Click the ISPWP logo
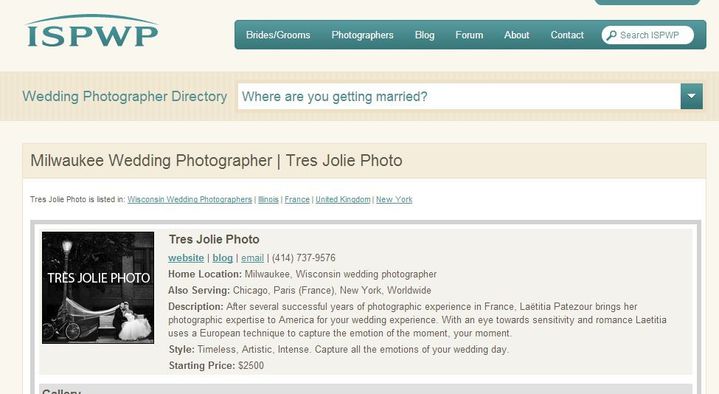The width and height of the screenshot is (719, 394). (x=92, y=31)
